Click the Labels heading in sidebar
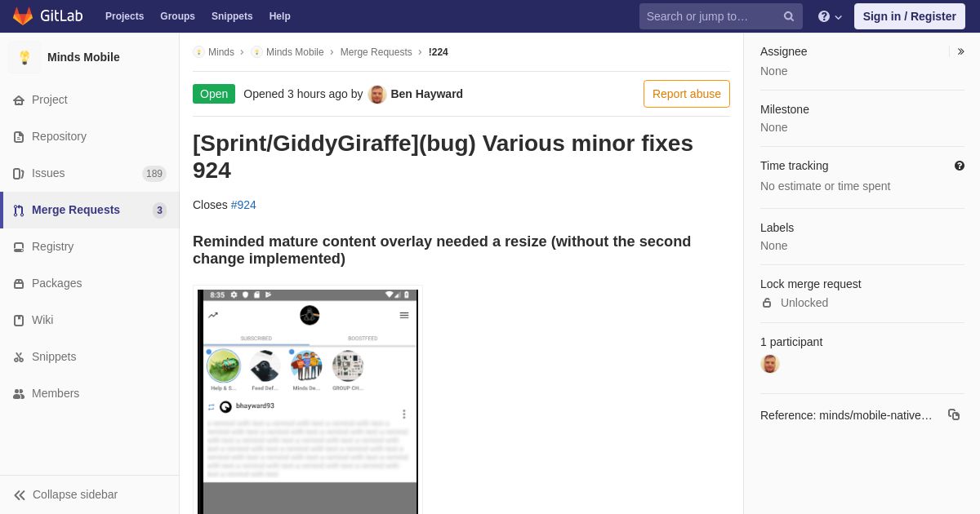This screenshot has height=514, width=980. (x=777, y=228)
